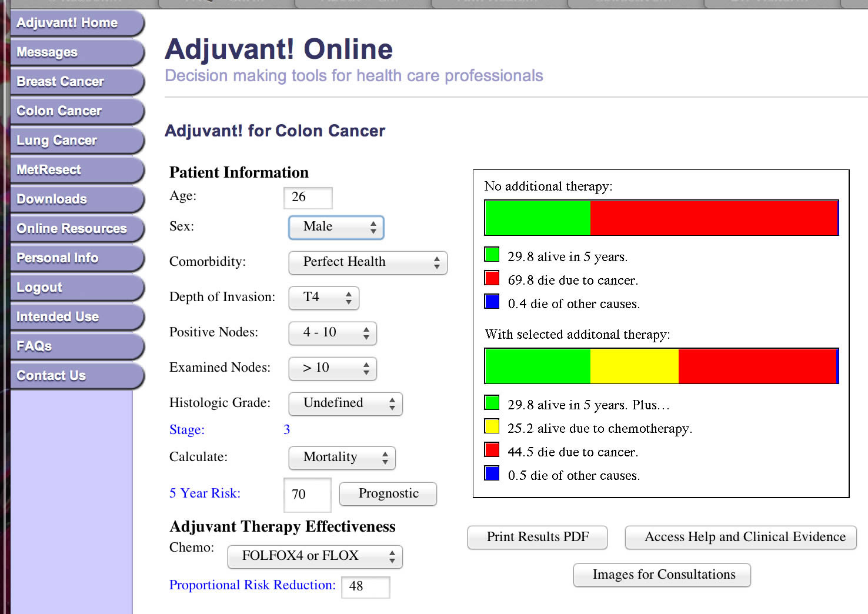Click the Age input field
Image resolution: width=868 pixels, height=614 pixels.
[x=308, y=198]
